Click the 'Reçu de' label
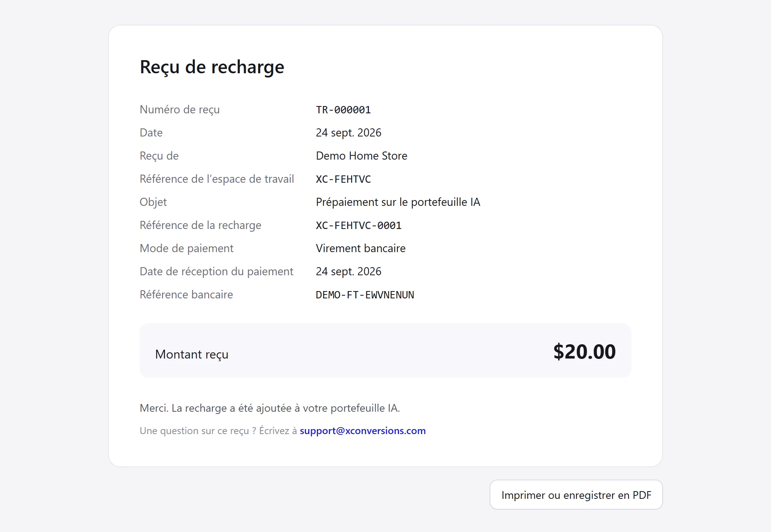This screenshot has width=771, height=532. (159, 156)
